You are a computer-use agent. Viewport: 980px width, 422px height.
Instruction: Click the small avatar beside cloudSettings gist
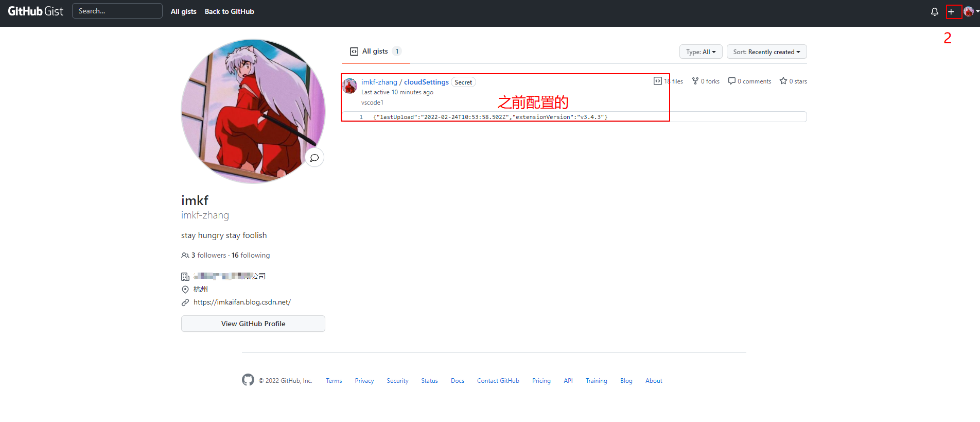(350, 86)
